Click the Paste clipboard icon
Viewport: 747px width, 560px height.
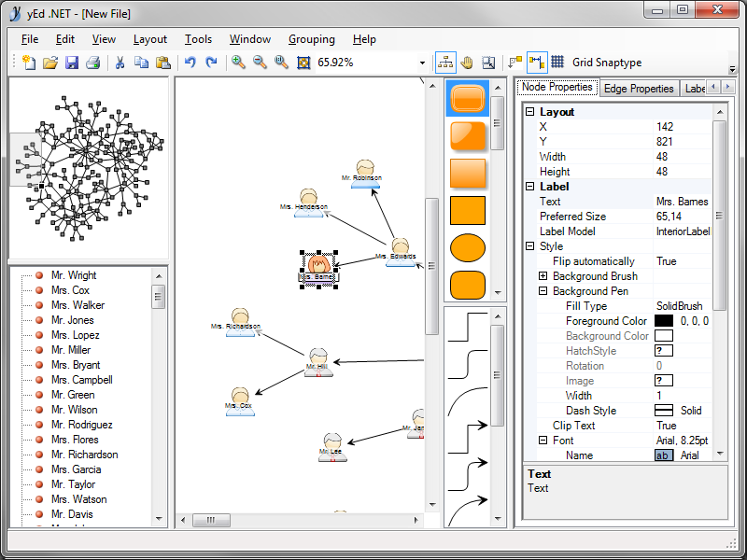click(162, 63)
